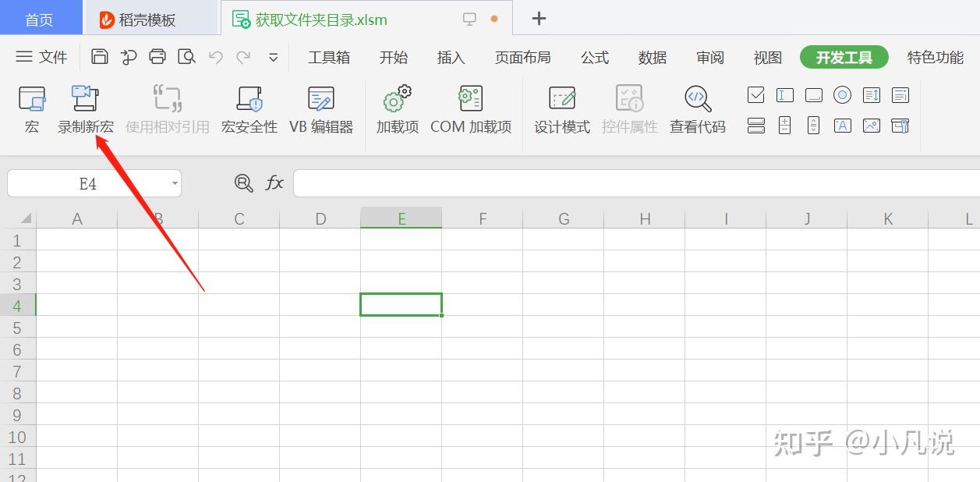Image resolution: width=980 pixels, height=482 pixels.
Task: Open macro security settings (宏安全性)
Action: [249, 109]
